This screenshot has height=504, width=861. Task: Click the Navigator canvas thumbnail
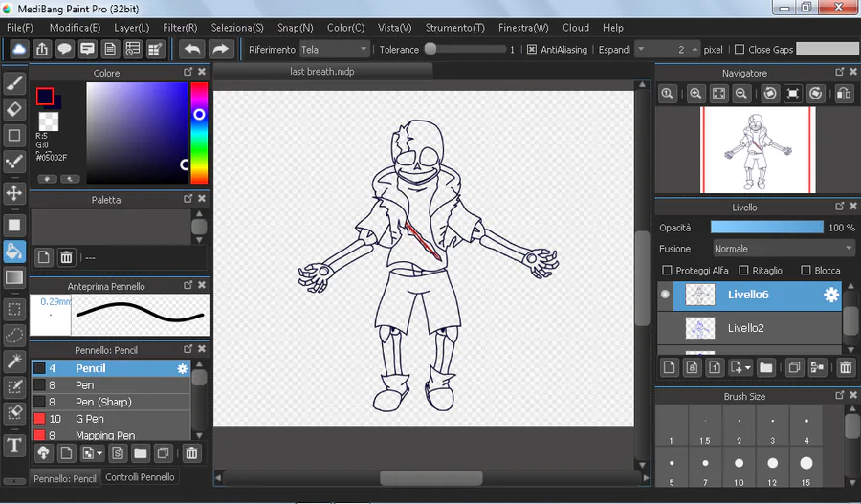(758, 150)
